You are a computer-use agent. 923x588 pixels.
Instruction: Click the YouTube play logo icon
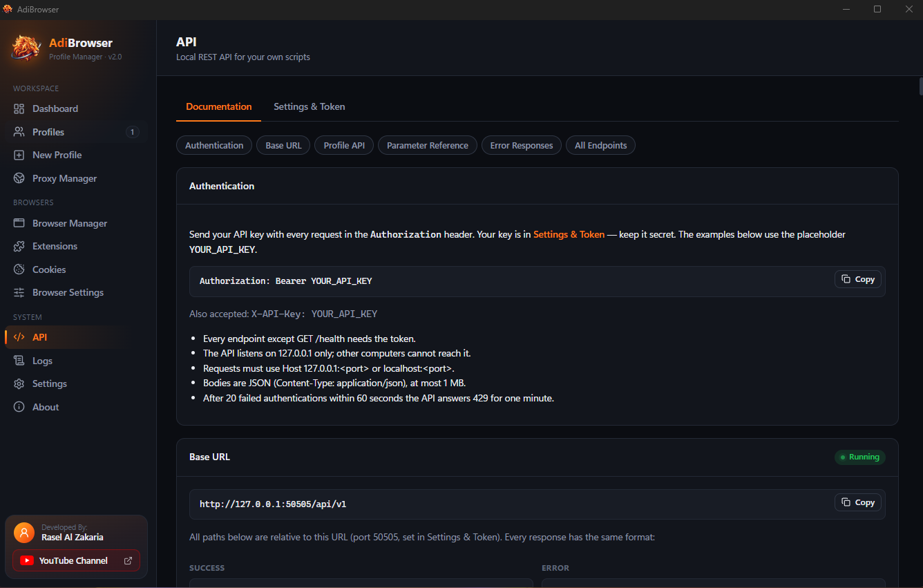pyautogui.click(x=27, y=560)
